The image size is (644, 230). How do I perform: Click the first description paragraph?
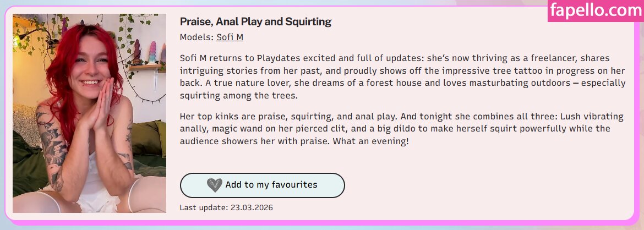click(402, 76)
